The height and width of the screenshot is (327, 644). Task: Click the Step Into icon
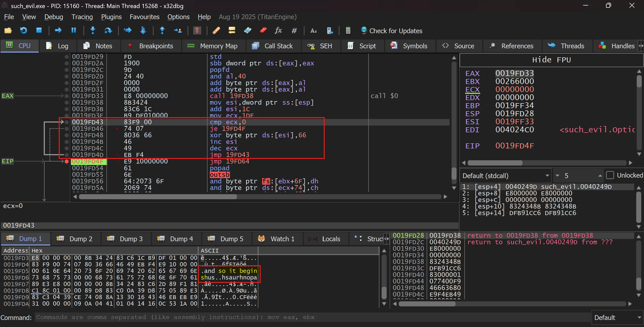coord(93,30)
